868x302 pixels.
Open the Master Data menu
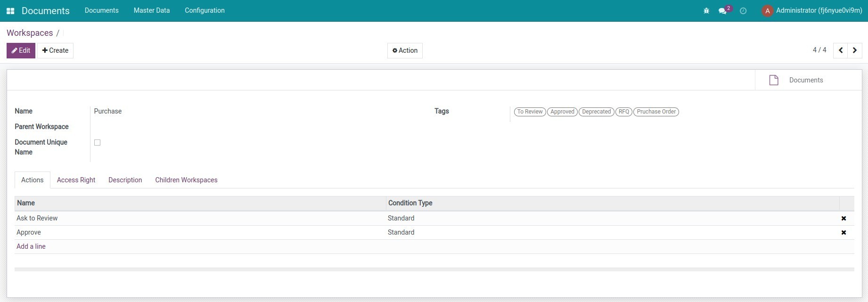pyautogui.click(x=151, y=10)
